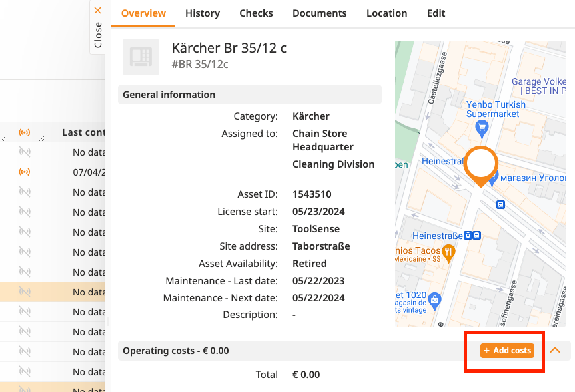The height and width of the screenshot is (392, 575).
Task: Click Maintenance last date 05/22/2023
Action: coord(318,281)
